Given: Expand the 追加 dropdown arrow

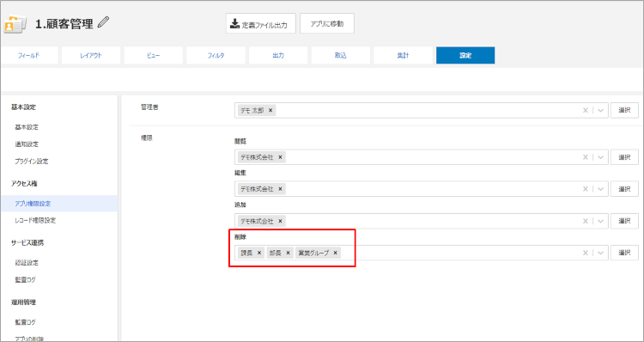Looking at the screenshot, I should point(600,221).
